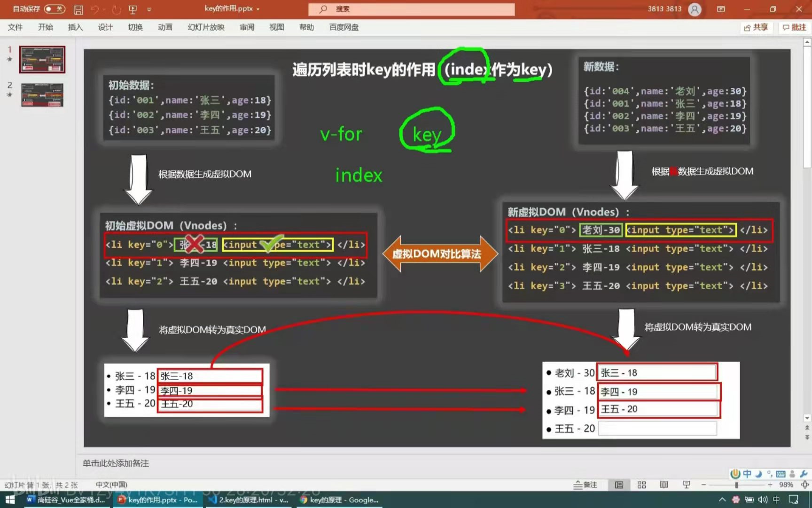Open the key的作用.pptx file name dropdown

258,9
